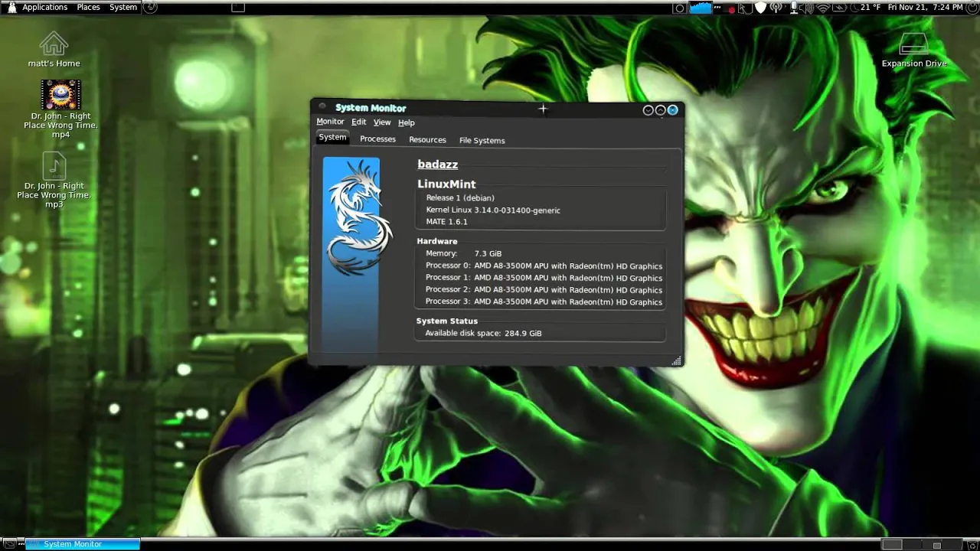This screenshot has height=551, width=980.
Task: Click the window menu icon in System Monitor titlebar
Action: coord(322,106)
